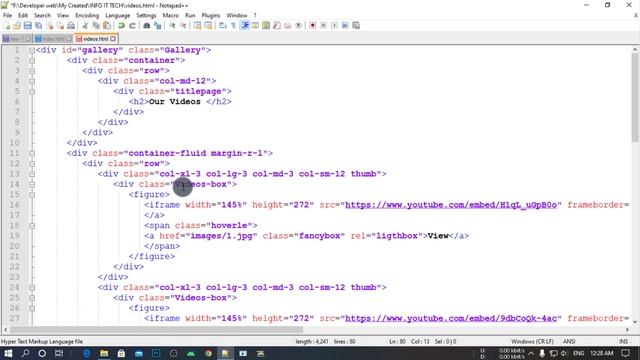This screenshot has height=360, width=640.
Task: Collapse the line 2 container div fold
Action: 32,60
